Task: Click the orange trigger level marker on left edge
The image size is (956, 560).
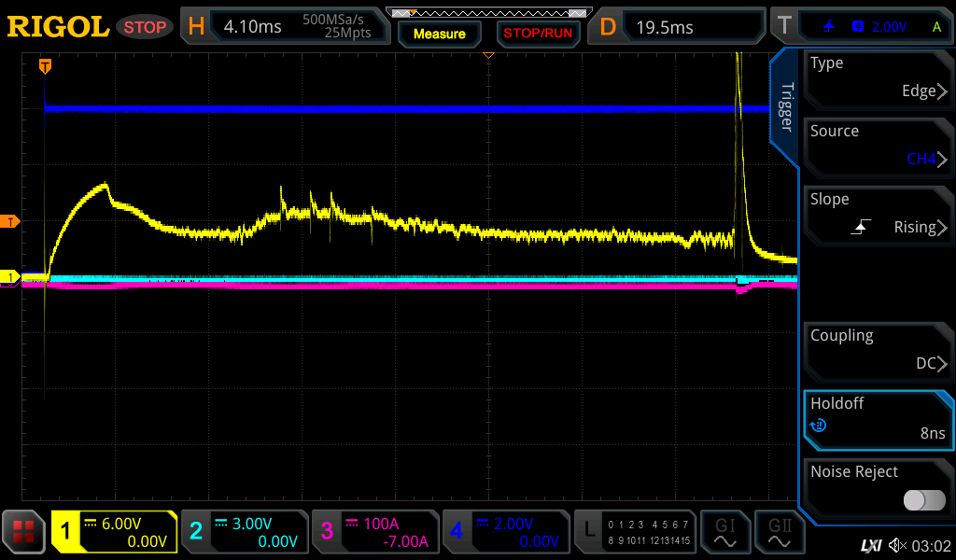Action: coord(10,221)
